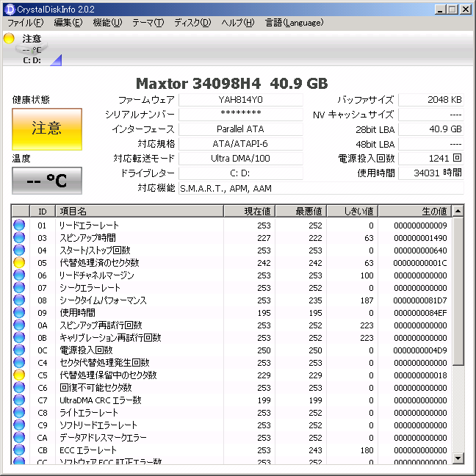Click the drive letter field C: D:
476x476 pixels.
(x=241, y=173)
